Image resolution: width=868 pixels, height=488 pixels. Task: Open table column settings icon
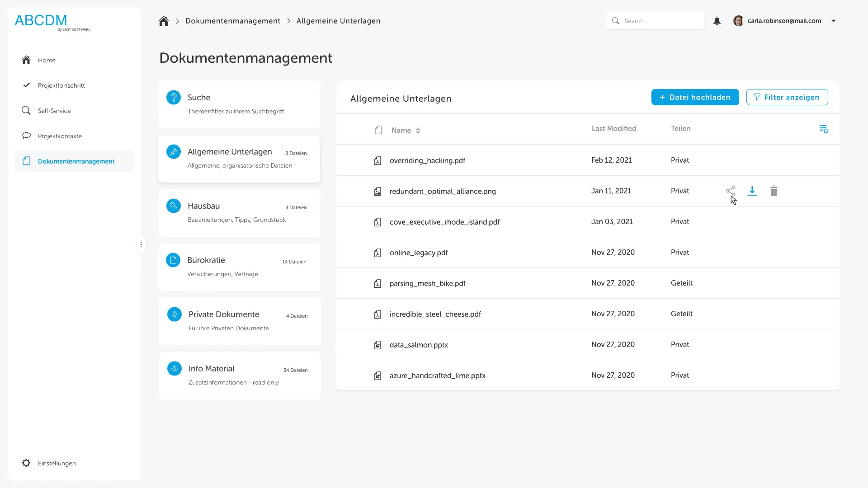click(x=823, y=129)
